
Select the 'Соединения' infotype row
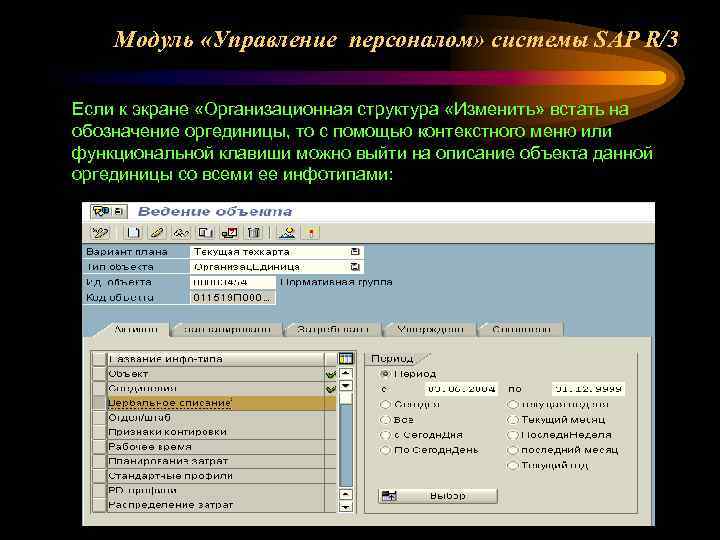click(x=216, y=388)
